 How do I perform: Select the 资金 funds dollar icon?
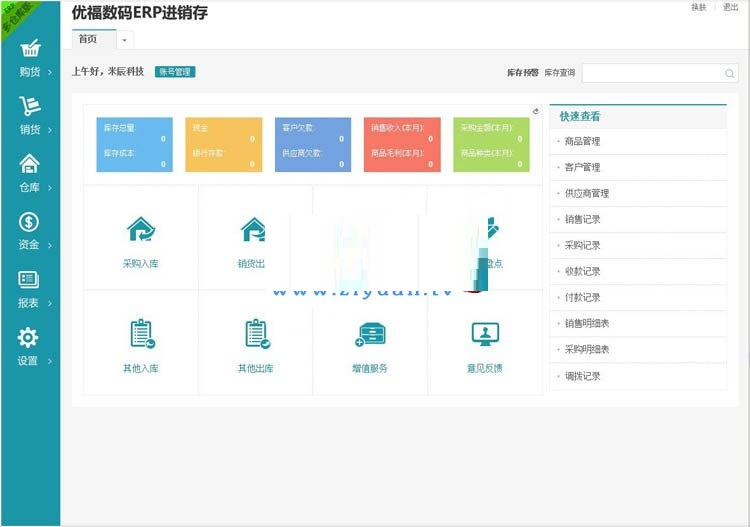point(30,222)
